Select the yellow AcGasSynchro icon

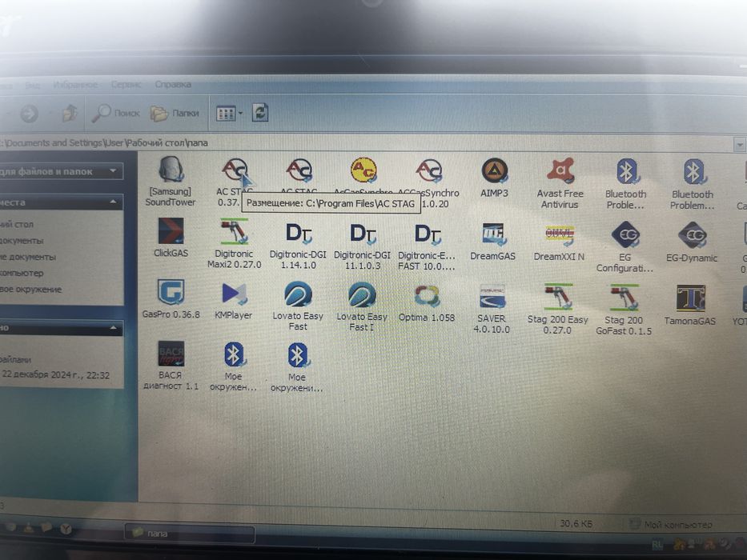363,170
